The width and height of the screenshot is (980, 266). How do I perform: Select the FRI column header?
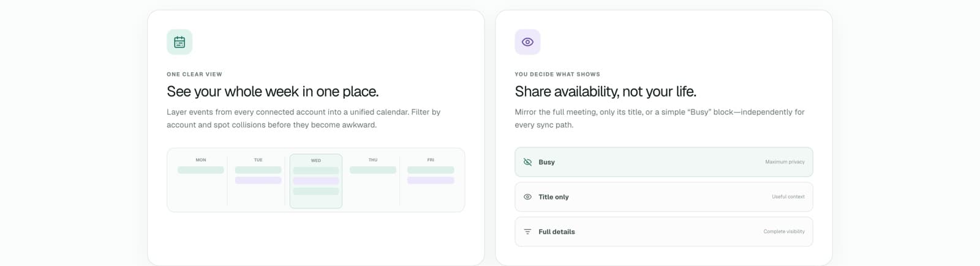pyautogui.click(x=431, y=160)
